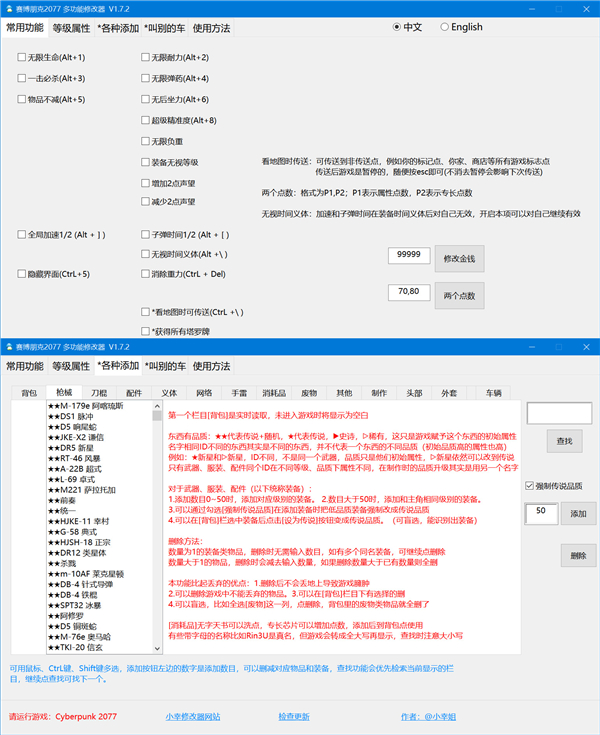Select the 配件 item category tab

point(134,393)
